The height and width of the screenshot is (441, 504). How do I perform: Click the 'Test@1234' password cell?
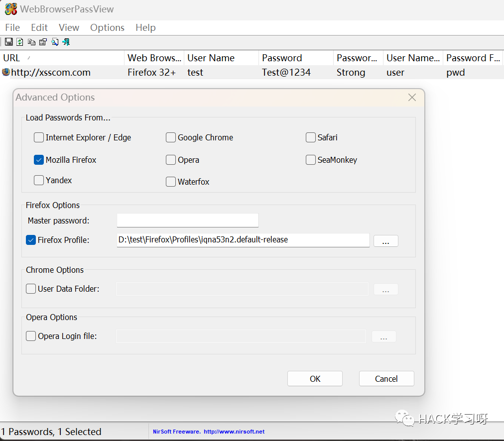pos(286,72)
